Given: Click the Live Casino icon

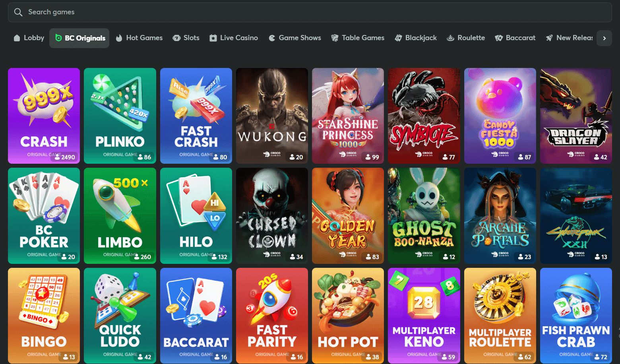Looking at the screenshot, I should tap(213, 38).
